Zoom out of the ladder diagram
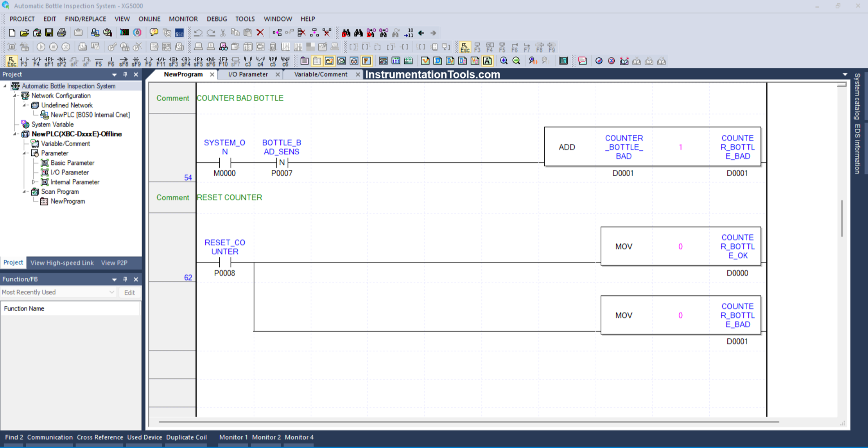This screenshot has height=448, width=868. point(516,61)
